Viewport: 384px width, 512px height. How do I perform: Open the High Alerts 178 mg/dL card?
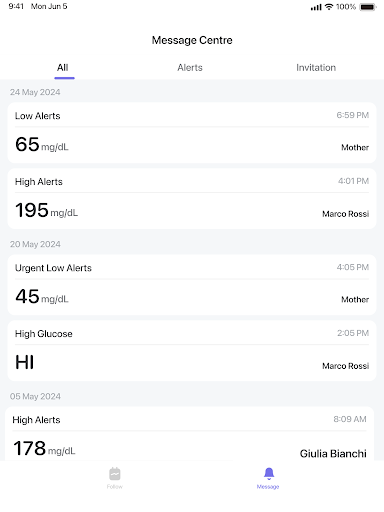pyautogui.click(x=189, y=433)
